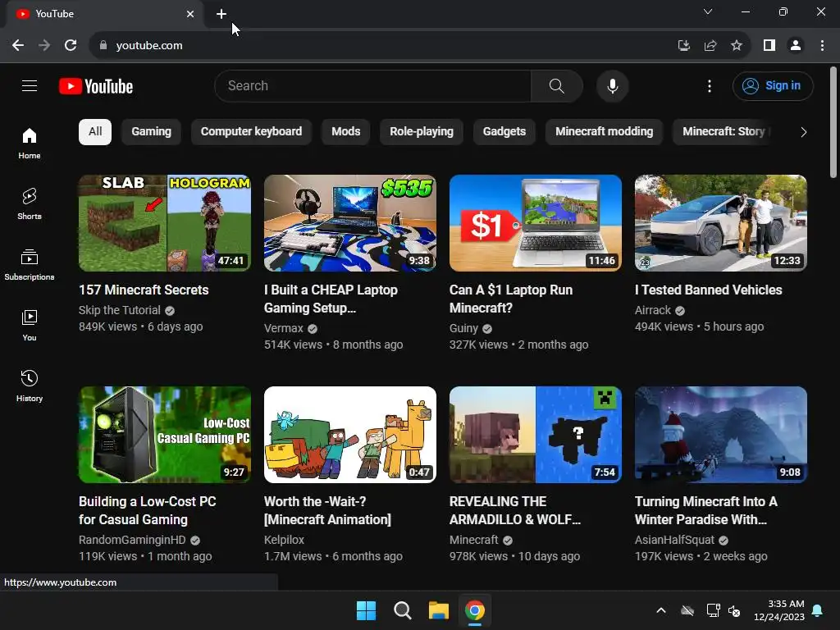Visit Guiny channel link
The height and width of the screenshot is (630, 840).
click(463, 328)
